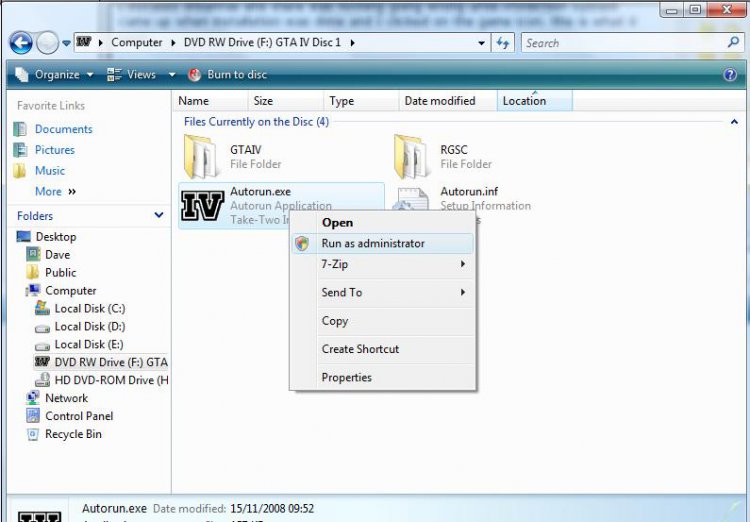Select DVD RW Drive (F:) breadcrumb segment
The height and width of the screenshot is (522, 750).
[x=262, y=43]
